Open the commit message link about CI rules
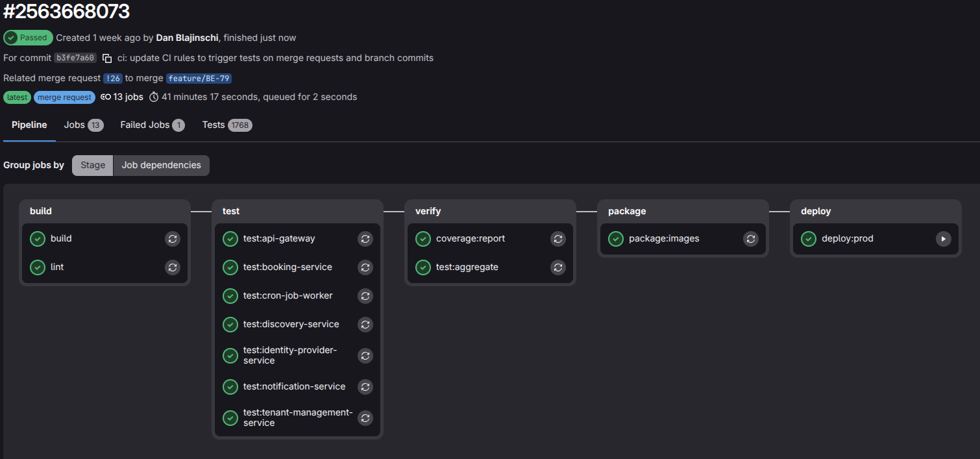This screenshot has height=459, width=980. tap(275, 58)
